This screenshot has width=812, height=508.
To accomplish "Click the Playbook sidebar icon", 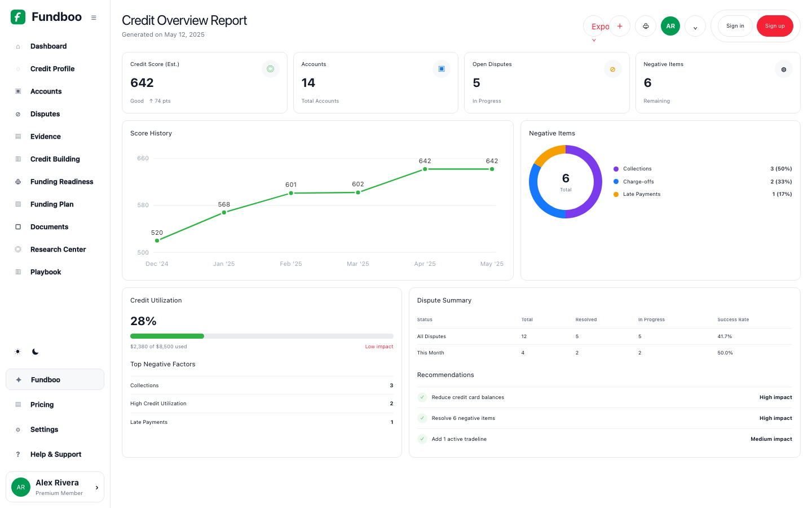I will (x=18, y=272).
